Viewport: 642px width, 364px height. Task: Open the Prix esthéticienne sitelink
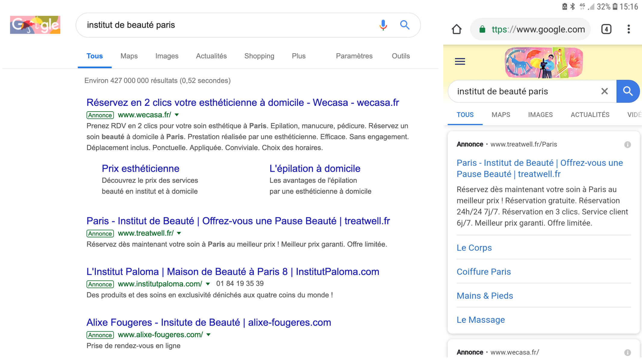point(140,168)
